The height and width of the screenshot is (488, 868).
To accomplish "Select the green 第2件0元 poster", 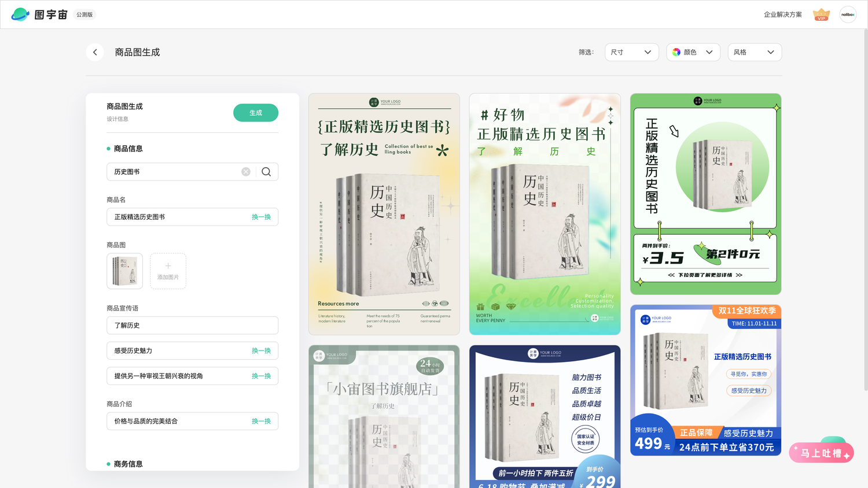I will point(705,194).
